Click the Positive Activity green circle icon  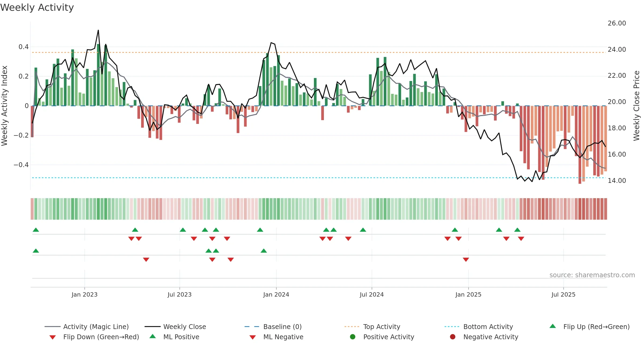[x=353, y=337]
